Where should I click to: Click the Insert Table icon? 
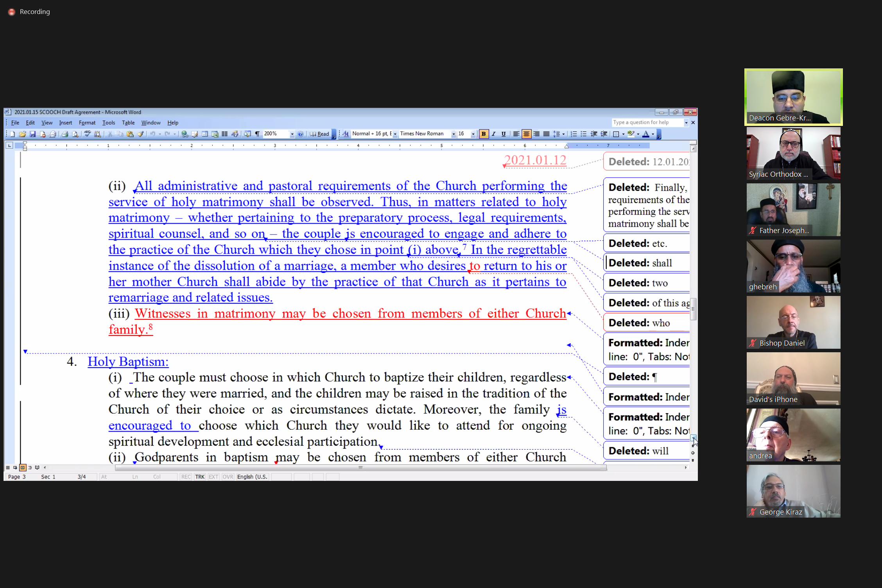[x=205, y=134]
